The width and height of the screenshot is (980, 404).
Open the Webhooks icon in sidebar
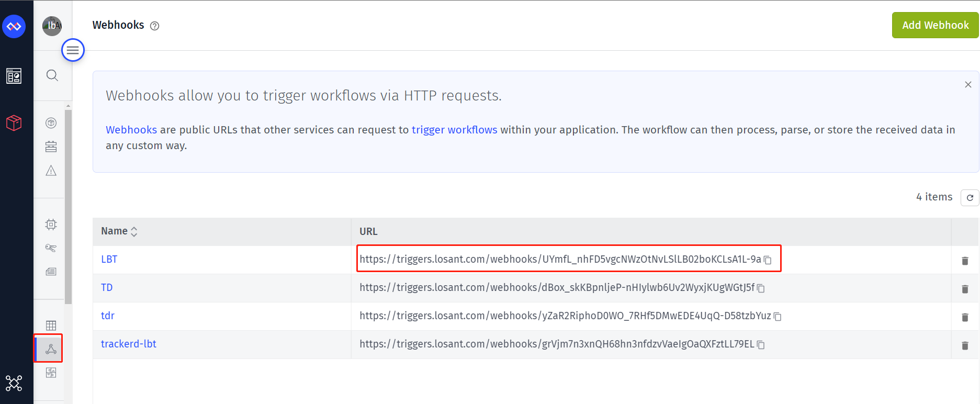point(51,349)
